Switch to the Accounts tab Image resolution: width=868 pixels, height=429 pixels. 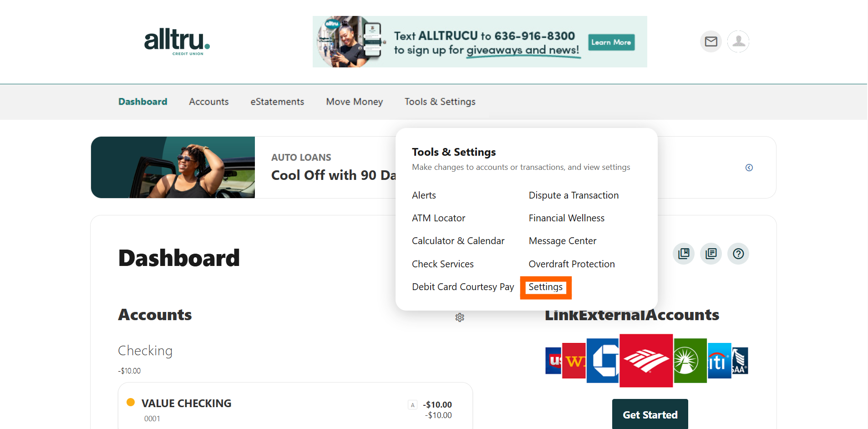208,102
